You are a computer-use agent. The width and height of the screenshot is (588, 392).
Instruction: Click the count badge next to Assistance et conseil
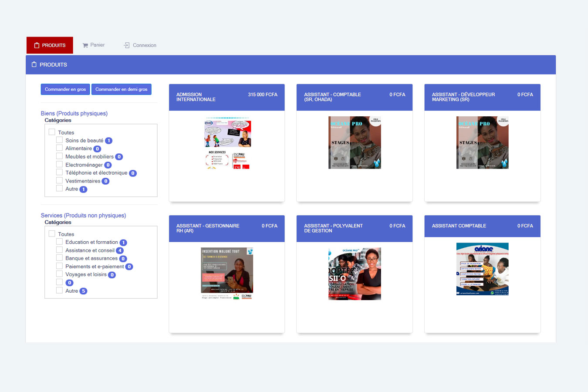click(x=120, y=250)
